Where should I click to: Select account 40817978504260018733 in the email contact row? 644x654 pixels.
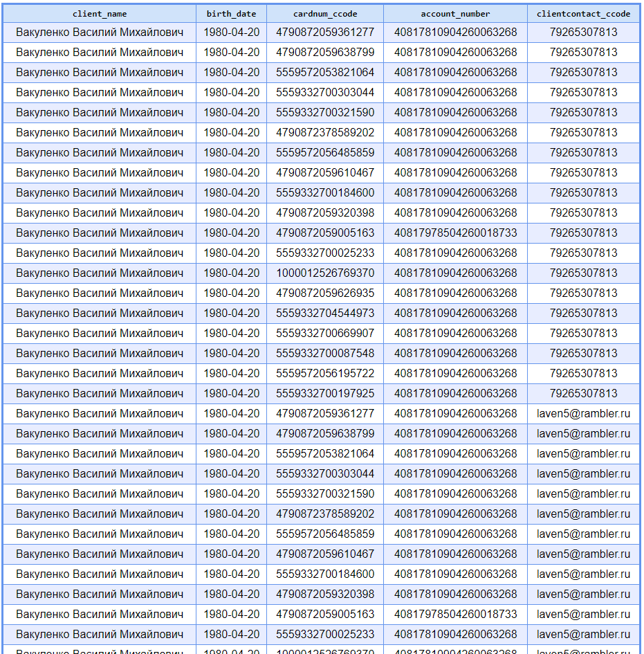455,614
